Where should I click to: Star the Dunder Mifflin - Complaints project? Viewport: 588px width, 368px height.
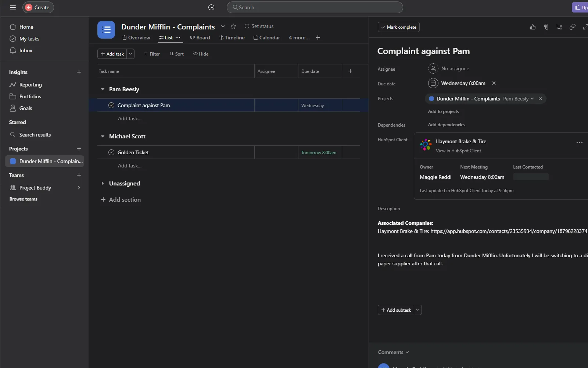pos(233,26)
